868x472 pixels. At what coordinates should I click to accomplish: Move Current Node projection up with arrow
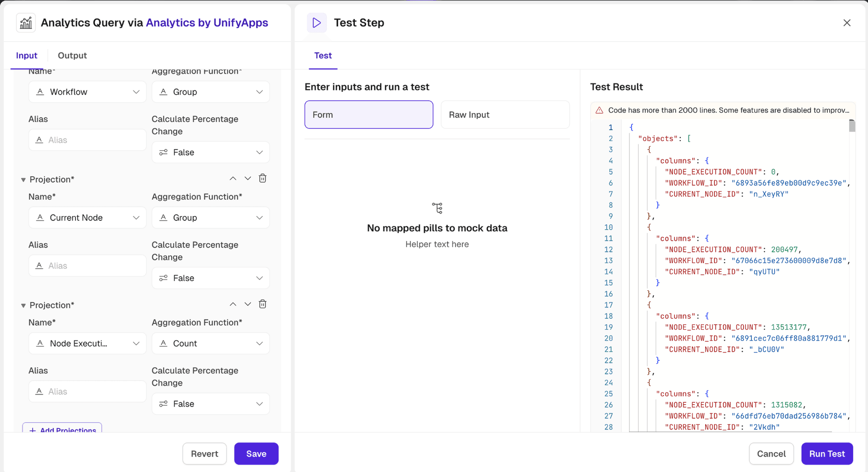click(233, 178)
